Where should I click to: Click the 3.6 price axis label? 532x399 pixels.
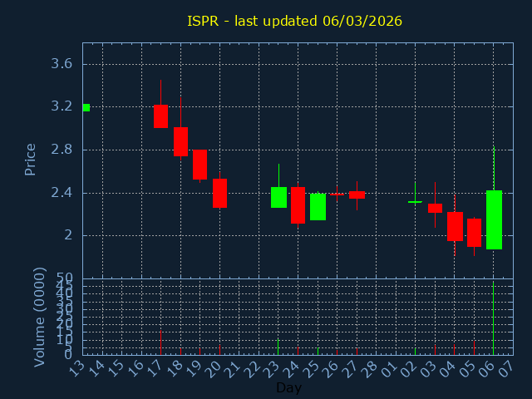[61, 64]
